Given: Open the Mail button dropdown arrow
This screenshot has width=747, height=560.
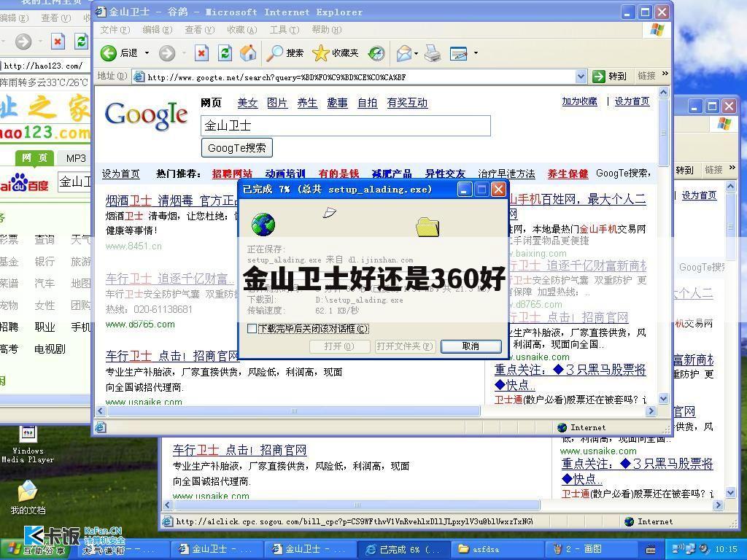Looking at the screenshot, I should point(416,53).
